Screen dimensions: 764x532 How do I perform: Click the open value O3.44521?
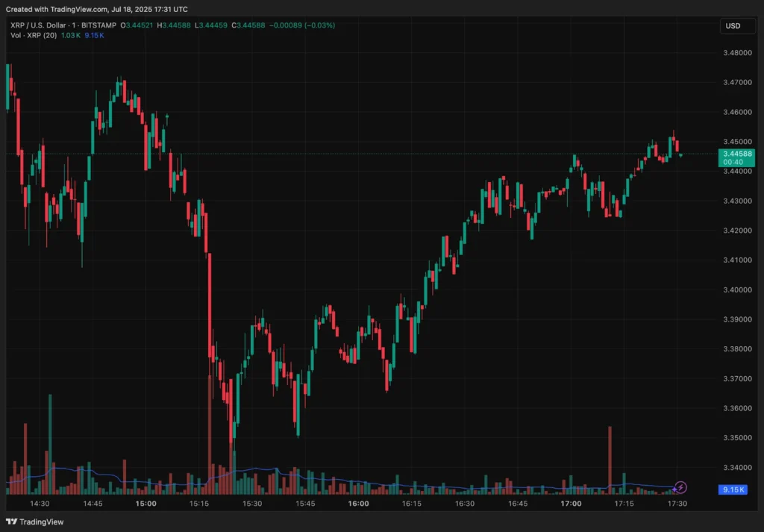point(137,25)
